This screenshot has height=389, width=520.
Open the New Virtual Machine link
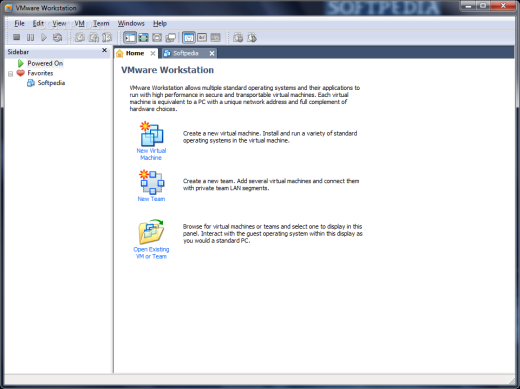pos(151,154)
